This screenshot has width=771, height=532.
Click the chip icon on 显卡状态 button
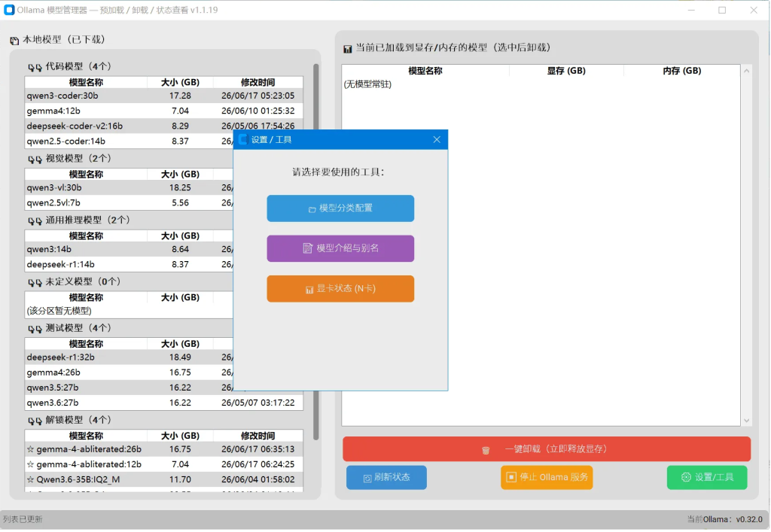[309, 290]
